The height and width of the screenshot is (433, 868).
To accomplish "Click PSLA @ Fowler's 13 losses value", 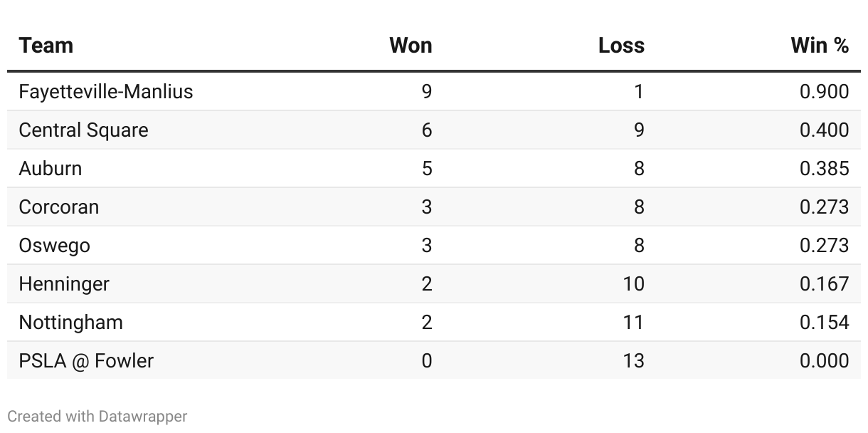I will pos(633,361).
